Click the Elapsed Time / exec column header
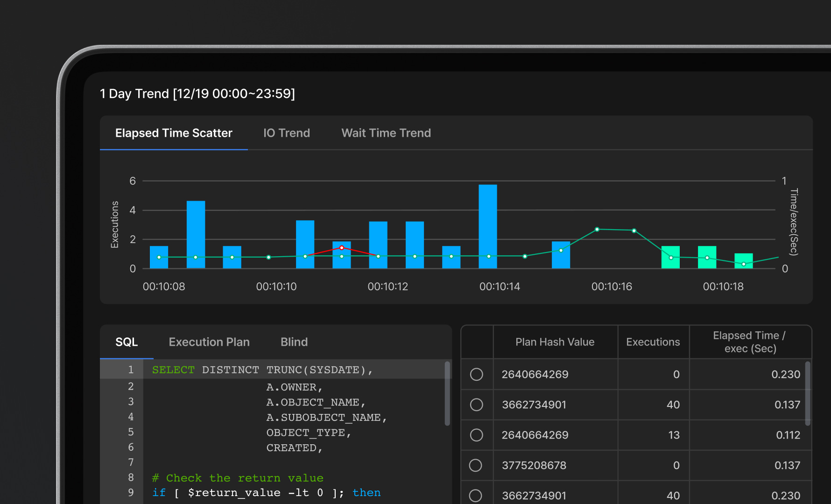The image size is (831, 504). point(749,342)
